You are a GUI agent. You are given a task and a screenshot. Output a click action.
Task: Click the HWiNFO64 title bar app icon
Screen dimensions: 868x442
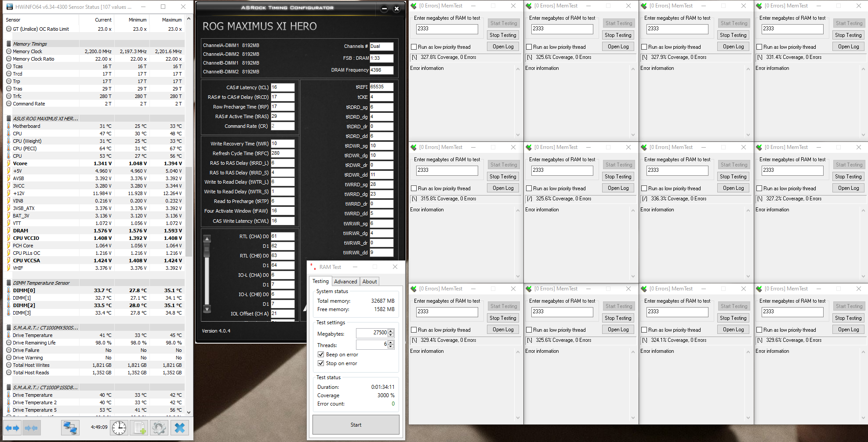(x=9, y=7)
